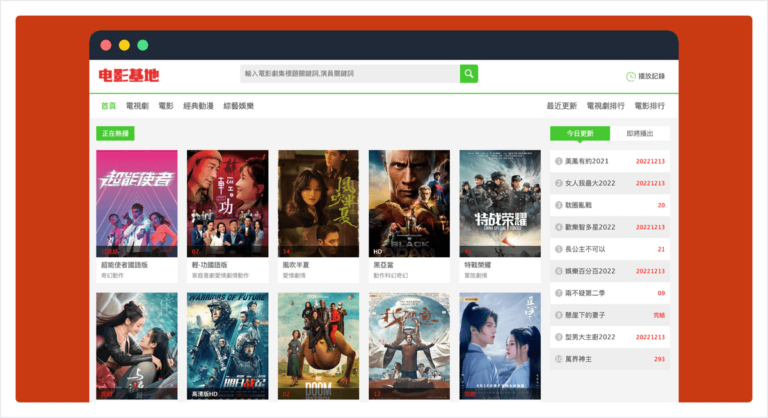Click rank badge 10 beside 萬界神主
The height and width of the screenshot is (418, 768).
[x=558, y=359]
